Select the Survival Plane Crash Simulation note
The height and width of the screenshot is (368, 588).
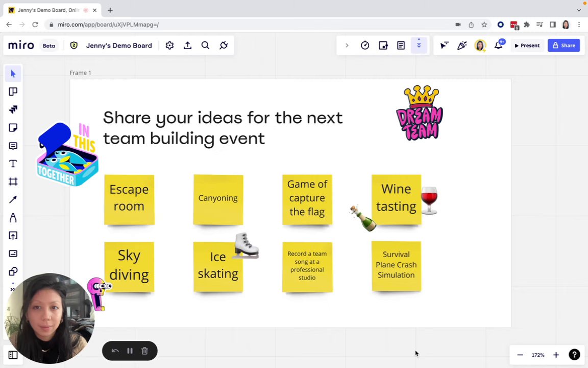click(396, 266)
